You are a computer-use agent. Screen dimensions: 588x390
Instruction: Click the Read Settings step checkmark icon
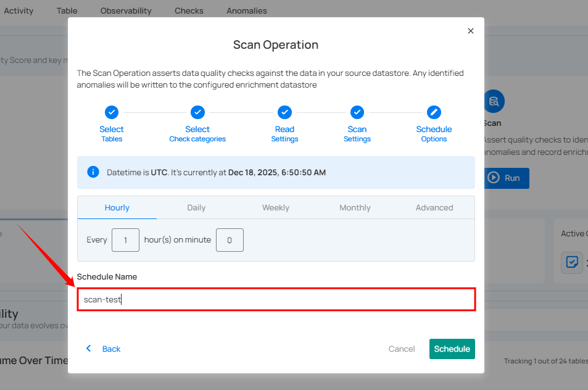pos(284,112)
